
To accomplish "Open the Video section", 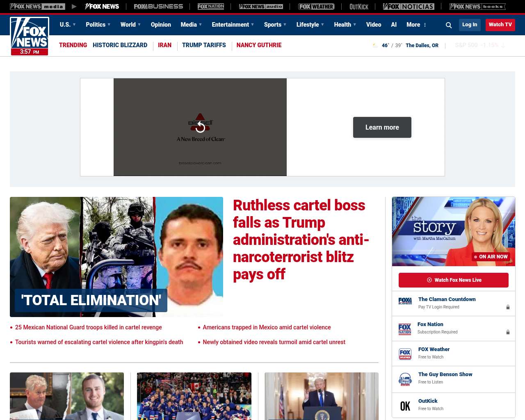I will pyautogui.click(x=374, y=25).
